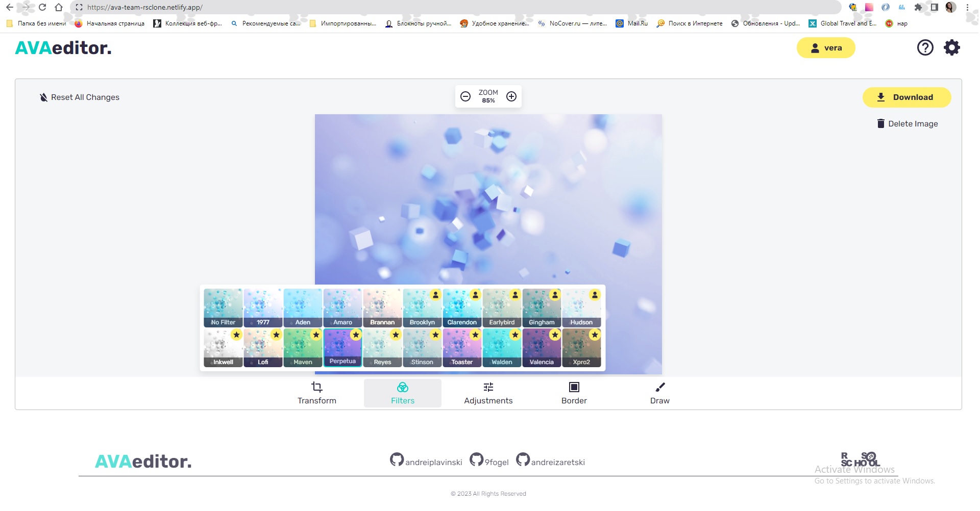Click the vera user account button
980x511 pixels.
tap(826, 48)
